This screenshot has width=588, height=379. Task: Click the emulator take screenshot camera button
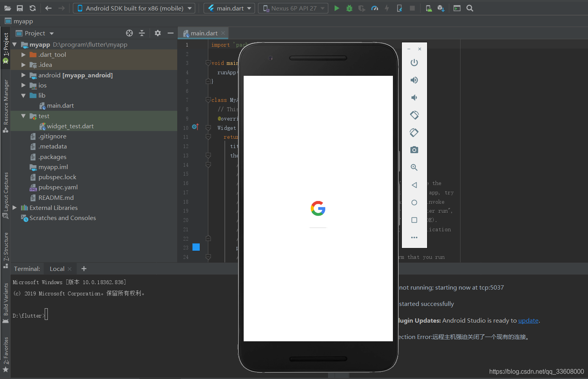(414, 150)
